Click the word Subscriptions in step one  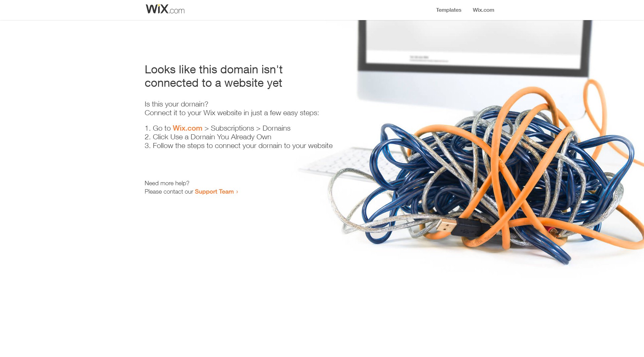(232, 128)
